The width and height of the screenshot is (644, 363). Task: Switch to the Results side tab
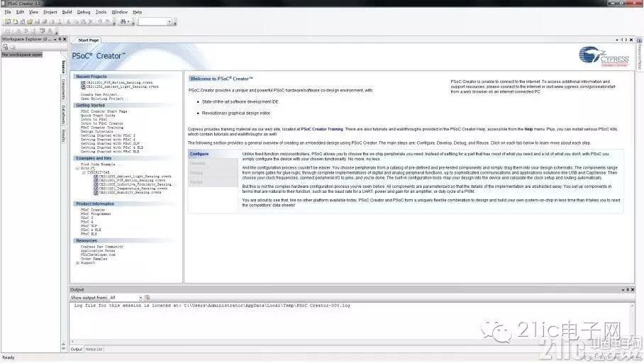[x=64, y=135]
